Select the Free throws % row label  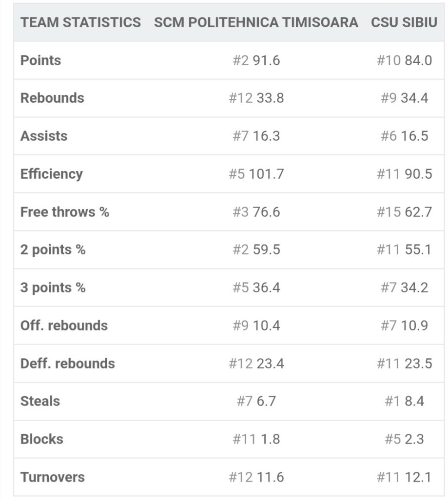[x=65, y=212]
